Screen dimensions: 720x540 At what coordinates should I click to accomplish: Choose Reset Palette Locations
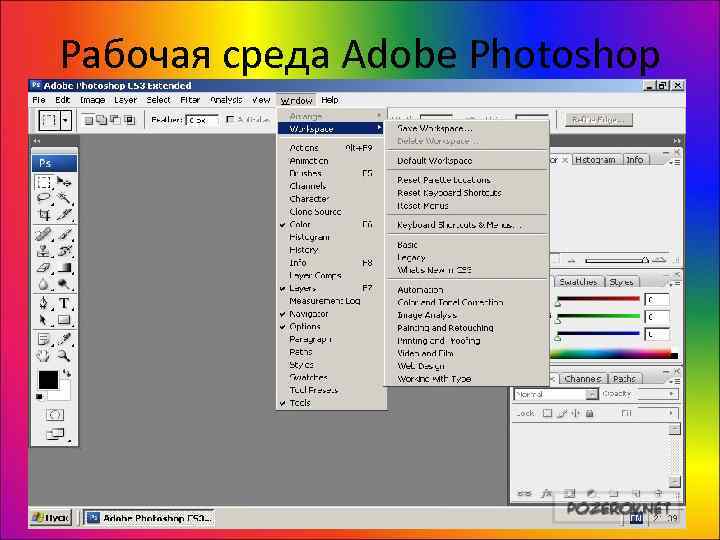click(467, 180)
